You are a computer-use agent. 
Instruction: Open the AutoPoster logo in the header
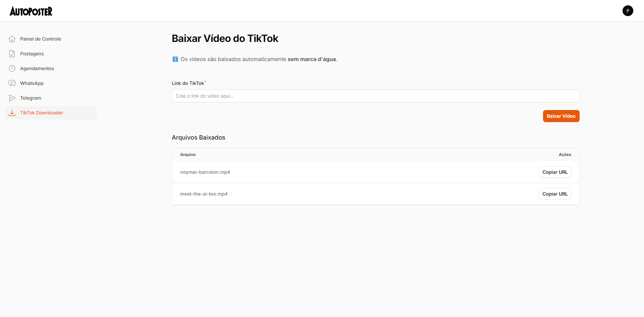click(31, 11)
